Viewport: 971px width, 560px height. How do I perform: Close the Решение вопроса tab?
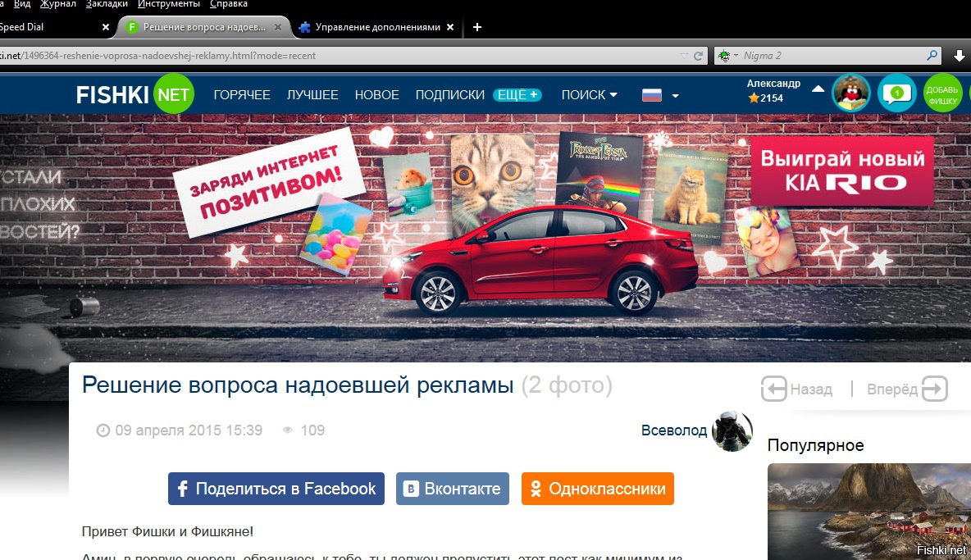click(x=278, y=27)
